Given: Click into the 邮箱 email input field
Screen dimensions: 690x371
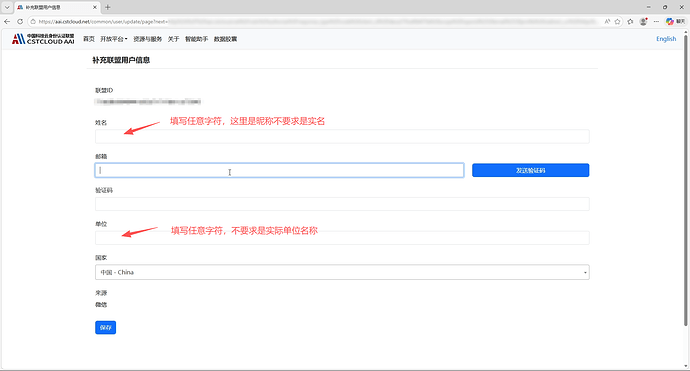Looking at the screenshot, I should coord(279,170).
